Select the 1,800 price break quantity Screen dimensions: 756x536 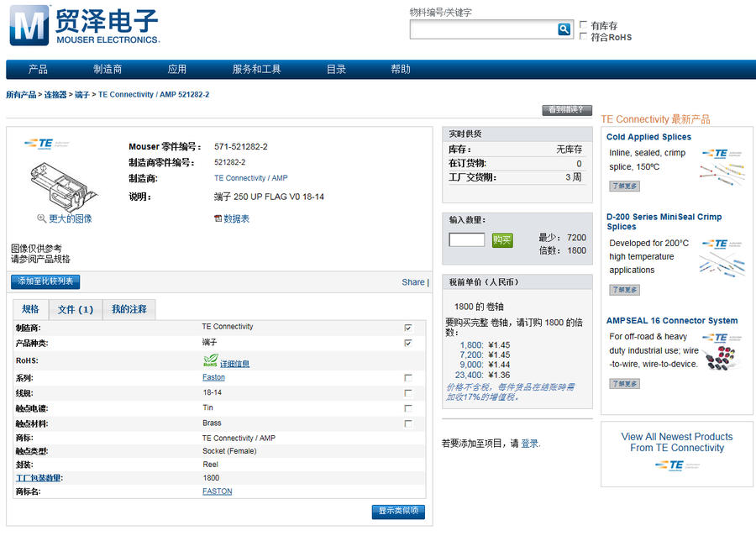coord(471,345)
